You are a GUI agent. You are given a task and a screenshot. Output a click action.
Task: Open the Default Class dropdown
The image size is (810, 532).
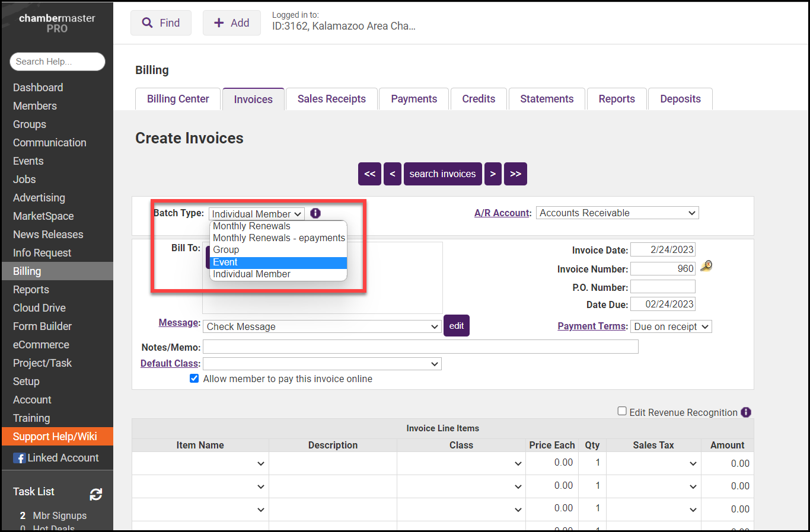pos(322,364)
